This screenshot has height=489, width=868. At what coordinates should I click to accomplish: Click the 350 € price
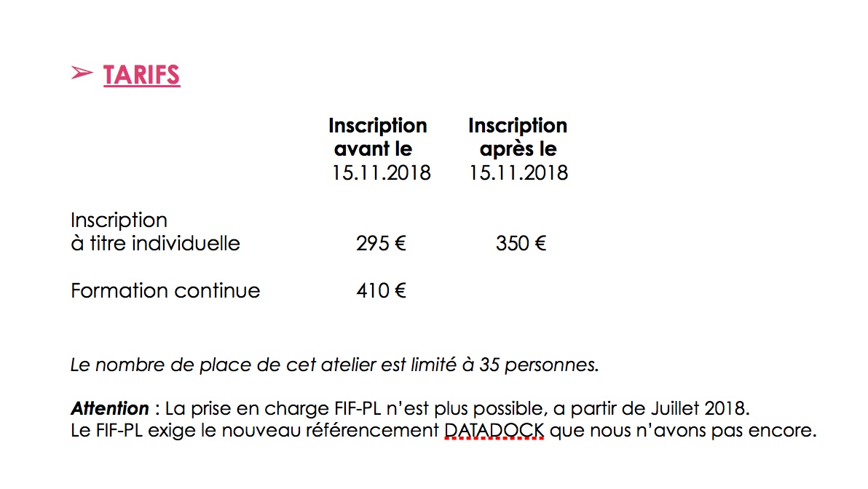tap(521, 243)
